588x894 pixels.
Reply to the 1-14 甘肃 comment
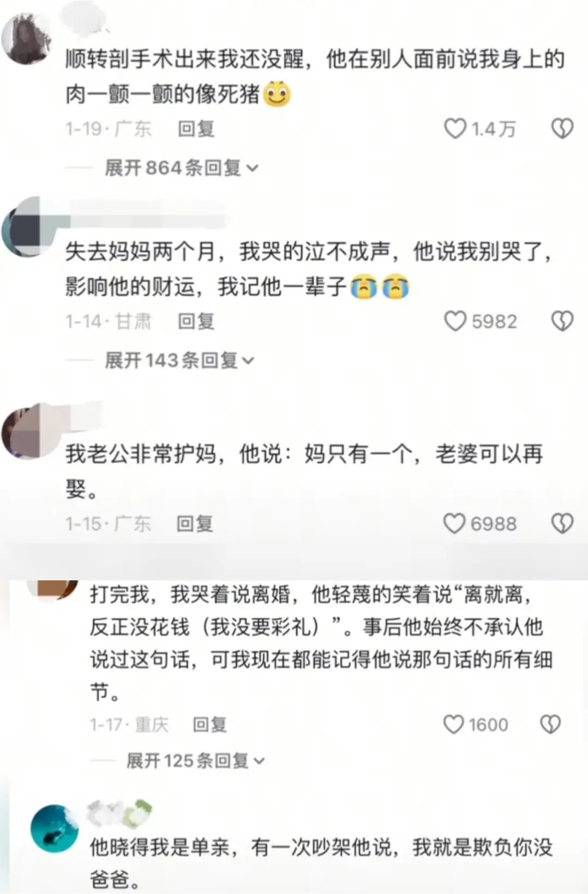[196, 322]
